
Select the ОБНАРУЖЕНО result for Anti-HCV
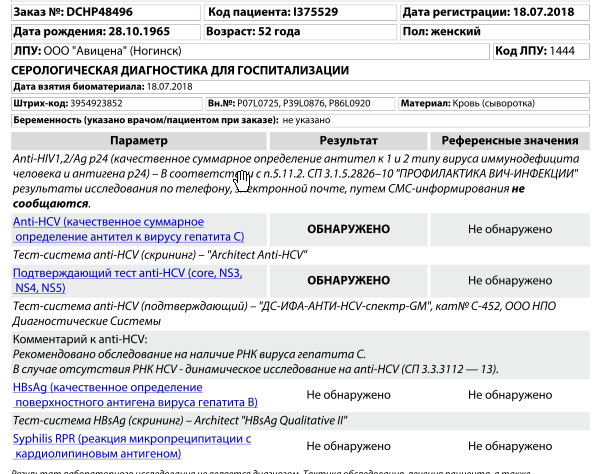pyautogui.click(x=348, y=229)
